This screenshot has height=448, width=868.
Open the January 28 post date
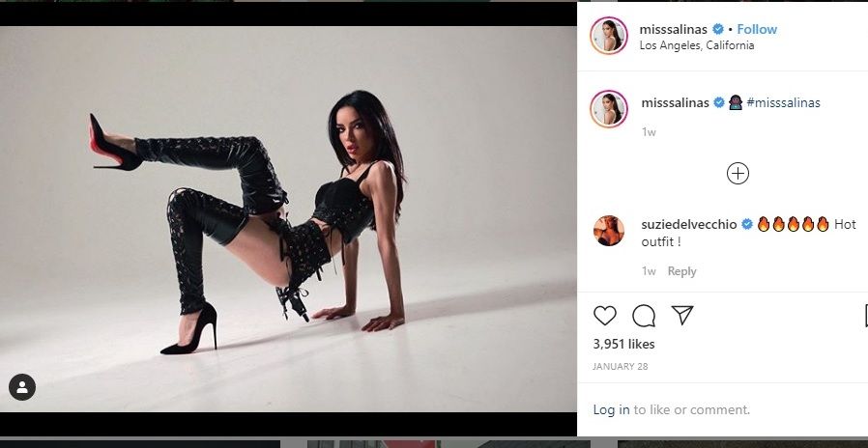(x=619, y=367)
